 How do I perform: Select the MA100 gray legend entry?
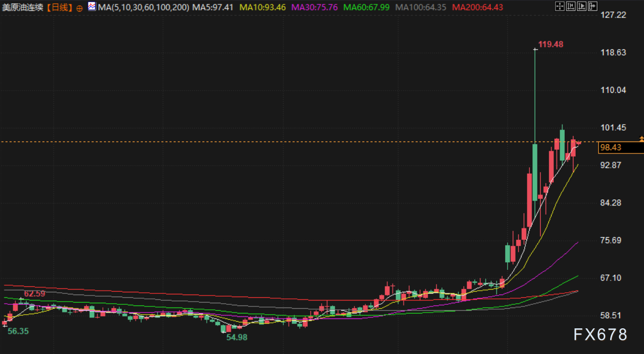pyautogui.click(x=420, y=8)
